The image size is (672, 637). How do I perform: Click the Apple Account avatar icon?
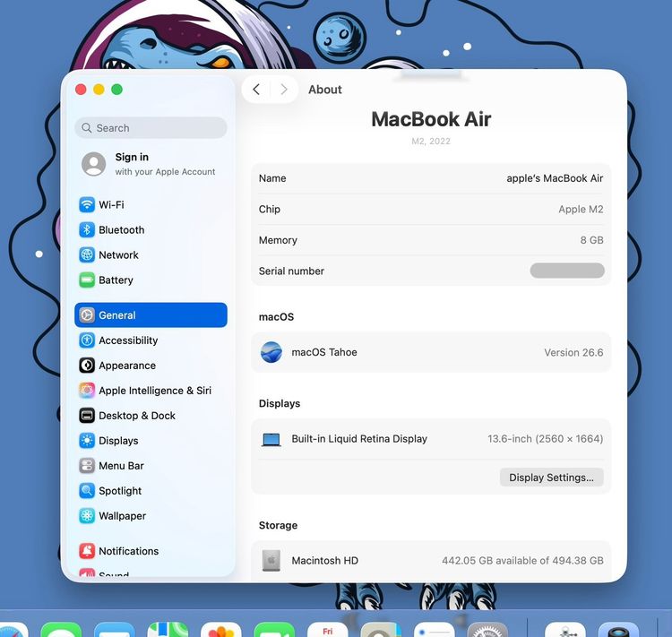point(93,164)
